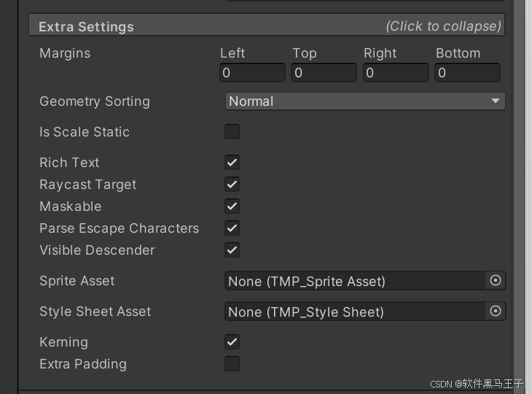Open the Style Sheet Asset object picker
The height and width of the screenshot is (394, 532).
pos(496,311)
